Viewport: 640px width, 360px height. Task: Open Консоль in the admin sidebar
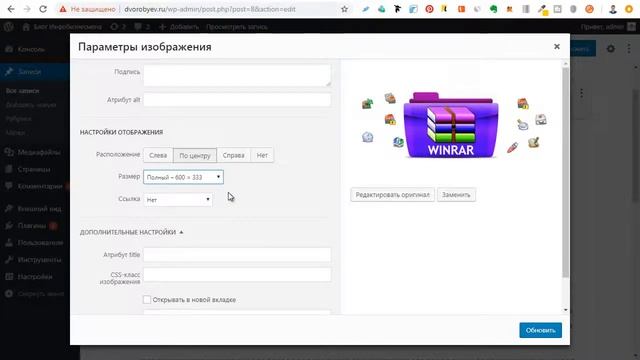(31, 49)
